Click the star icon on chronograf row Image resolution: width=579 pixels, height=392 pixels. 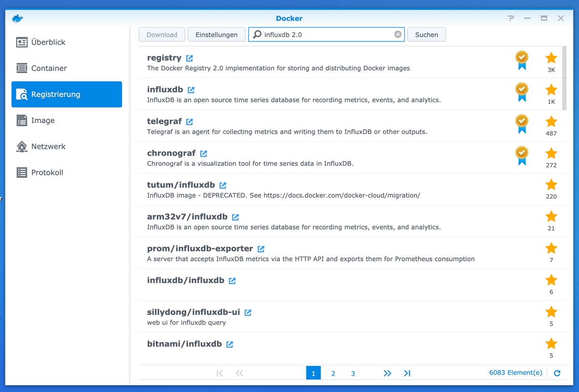(551, 153)
